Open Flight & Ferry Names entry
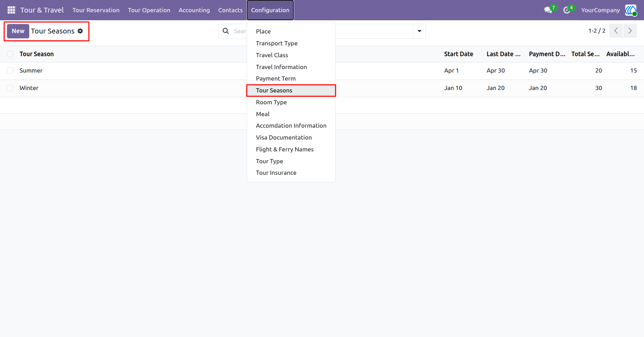644x337 pixels. (x=291, y=149)
